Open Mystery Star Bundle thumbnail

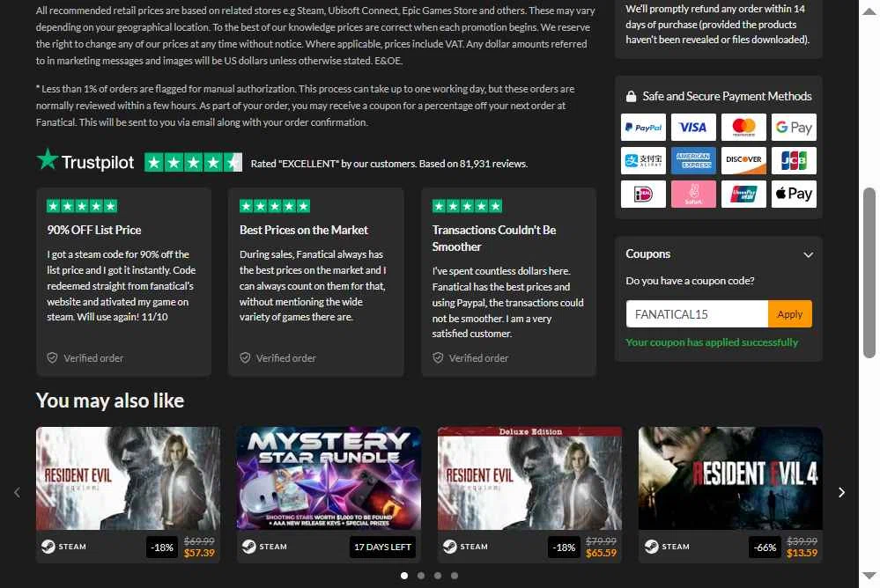[x=329, y=479]
